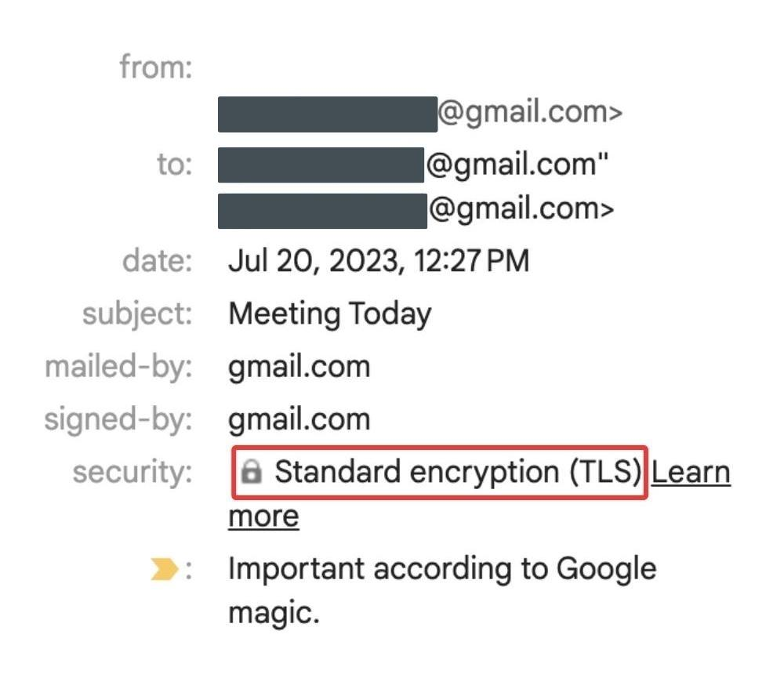Click the from: label
The image size is (784, 678).
(156, 67)
